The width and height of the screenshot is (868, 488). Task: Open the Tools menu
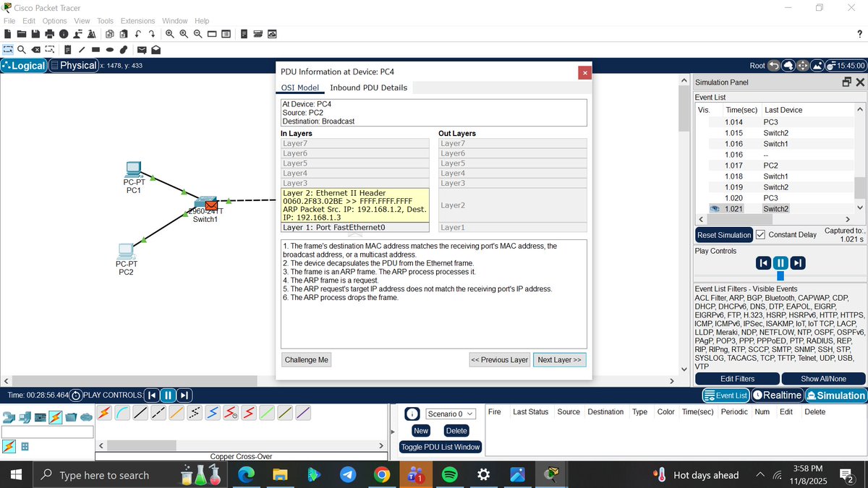tap(106, 21)
